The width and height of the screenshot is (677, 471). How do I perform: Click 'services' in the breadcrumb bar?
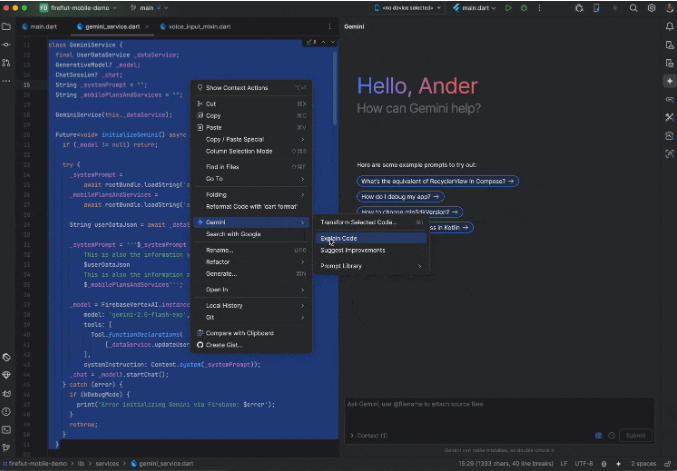tap(107, 464)
